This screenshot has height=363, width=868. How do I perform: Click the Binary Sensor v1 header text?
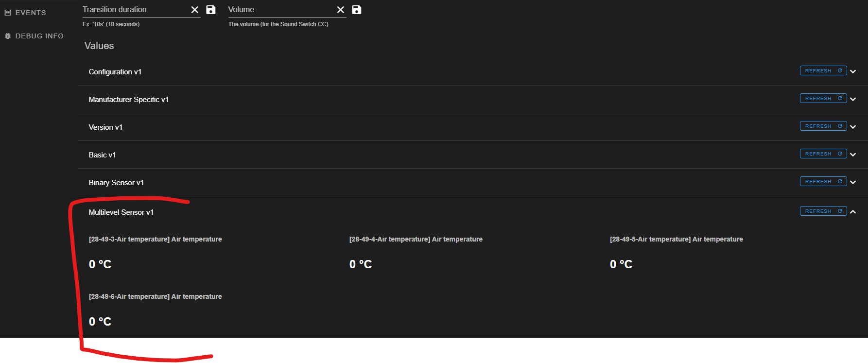point(116,183)
